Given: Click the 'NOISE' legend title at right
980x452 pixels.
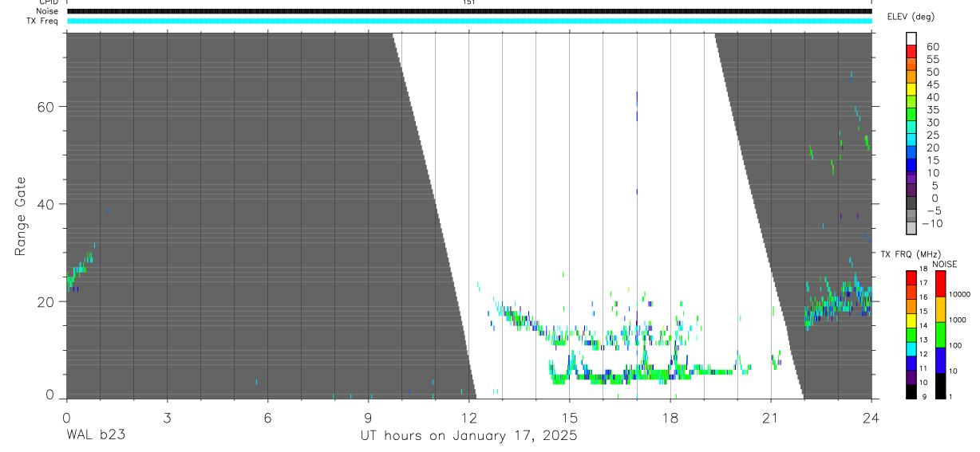Looking at the screenshot, I should 945,264.
